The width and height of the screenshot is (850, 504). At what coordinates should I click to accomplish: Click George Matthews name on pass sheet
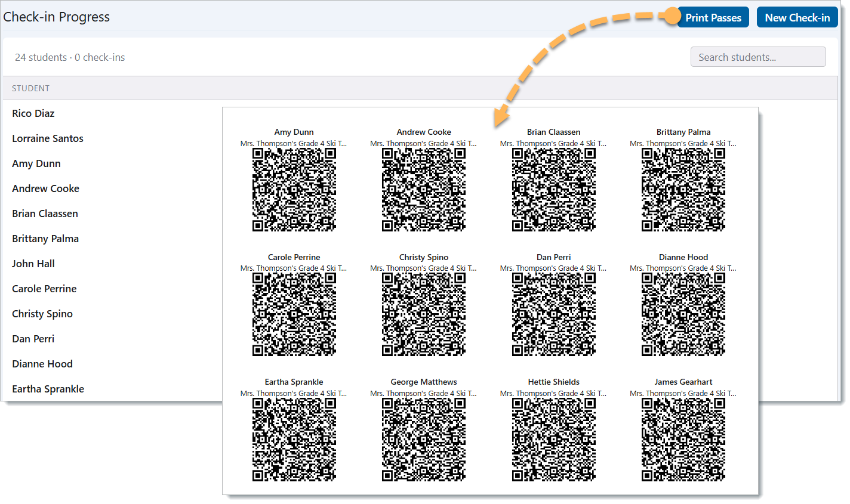tap(424, 382)
